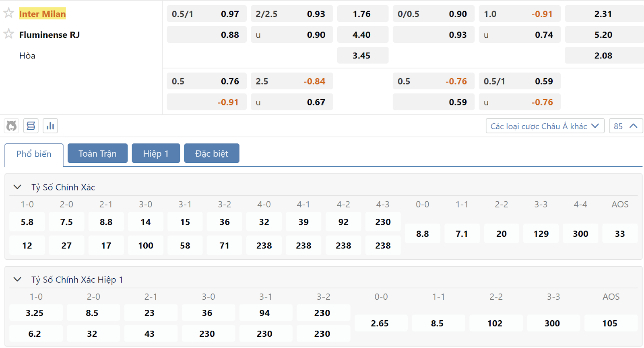Image resolution: width=644 pixels, height=348 pixels.
Task: Choose full-time 2-2 draw at 20
Action: tap(502, 234)
